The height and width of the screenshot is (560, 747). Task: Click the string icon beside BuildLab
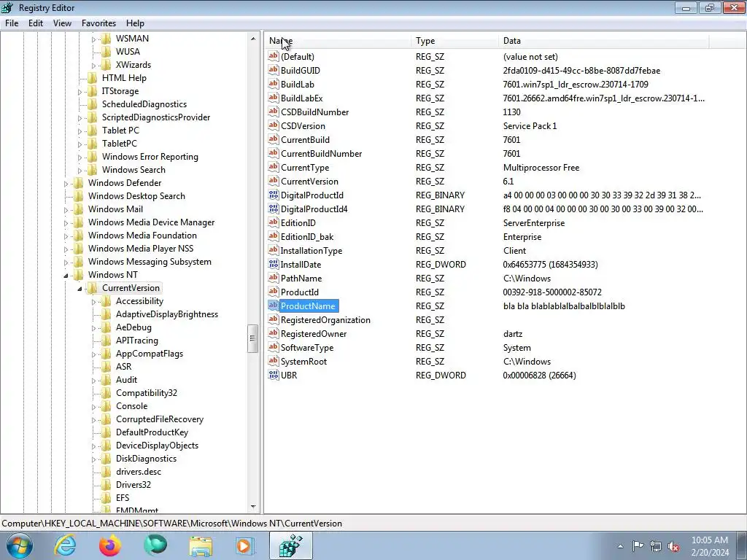coord(273,84)
